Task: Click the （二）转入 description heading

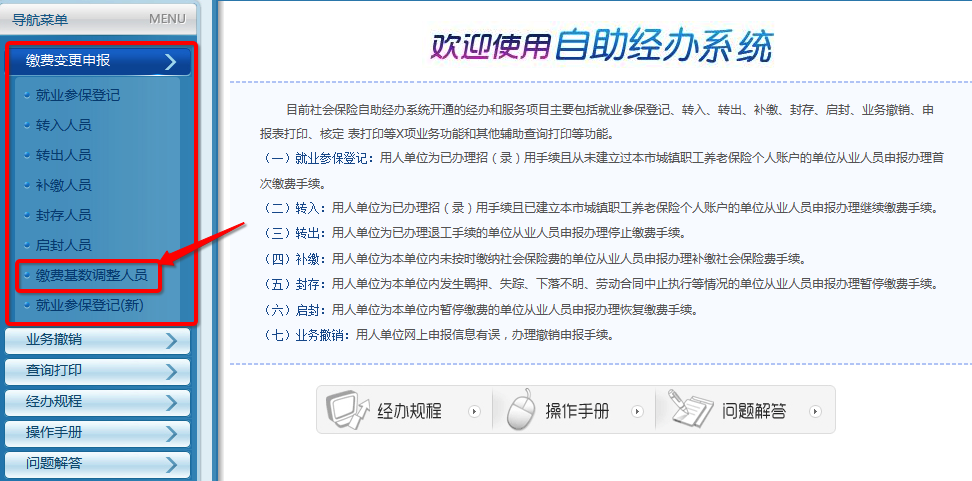Action: [294, 208]
